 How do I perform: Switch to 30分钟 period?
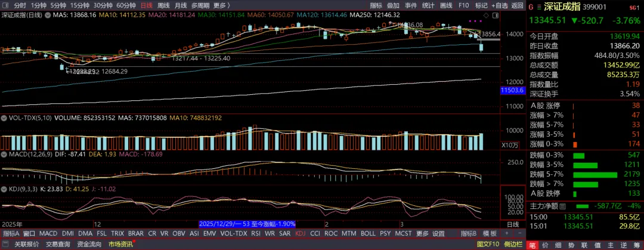[103, 6]
